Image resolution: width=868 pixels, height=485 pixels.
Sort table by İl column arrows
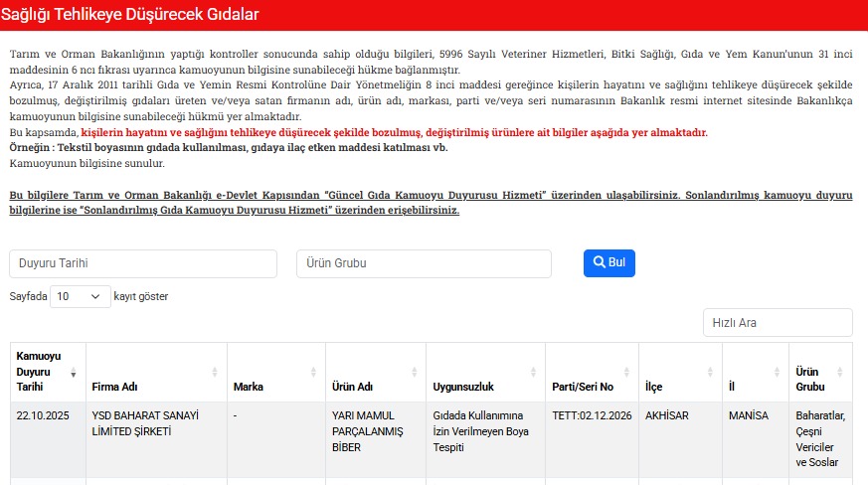777,373
